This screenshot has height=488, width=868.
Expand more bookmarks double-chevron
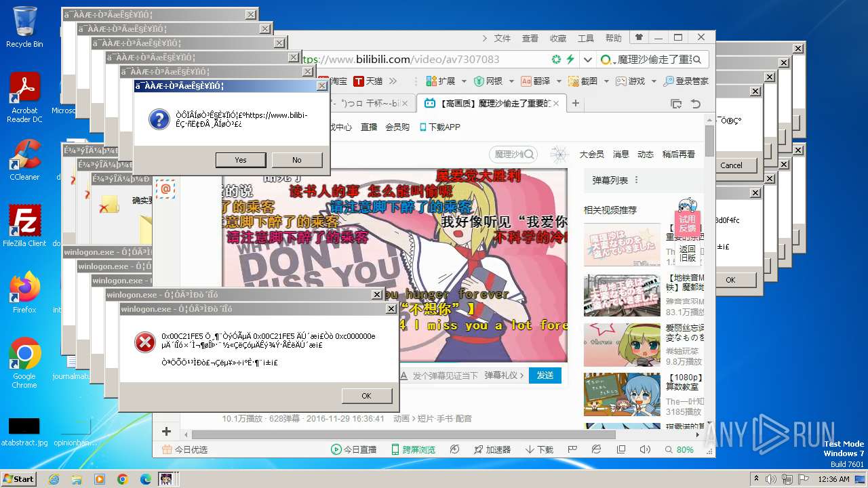click(393, 81)
